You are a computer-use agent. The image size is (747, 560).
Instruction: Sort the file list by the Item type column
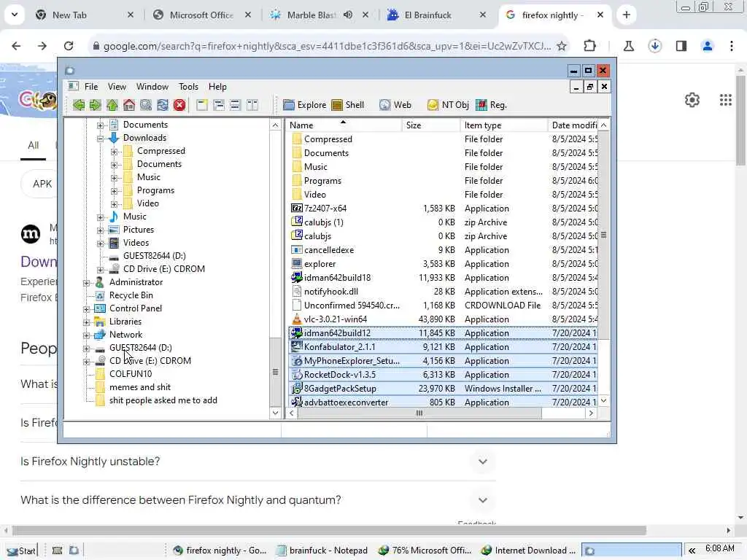[x=504, y=125]
